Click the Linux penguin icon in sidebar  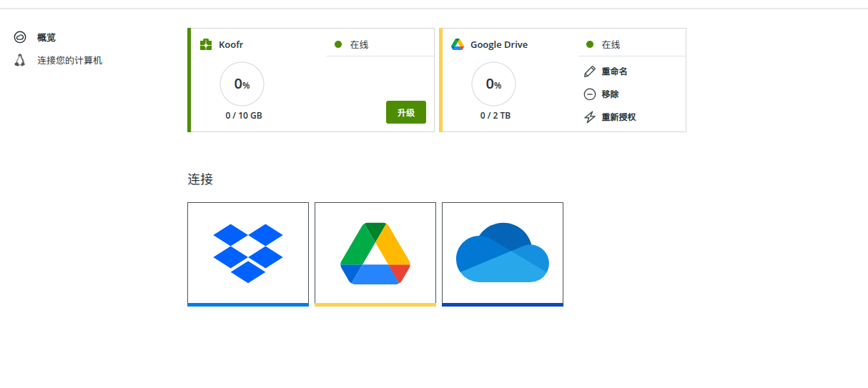coord(20,60)
